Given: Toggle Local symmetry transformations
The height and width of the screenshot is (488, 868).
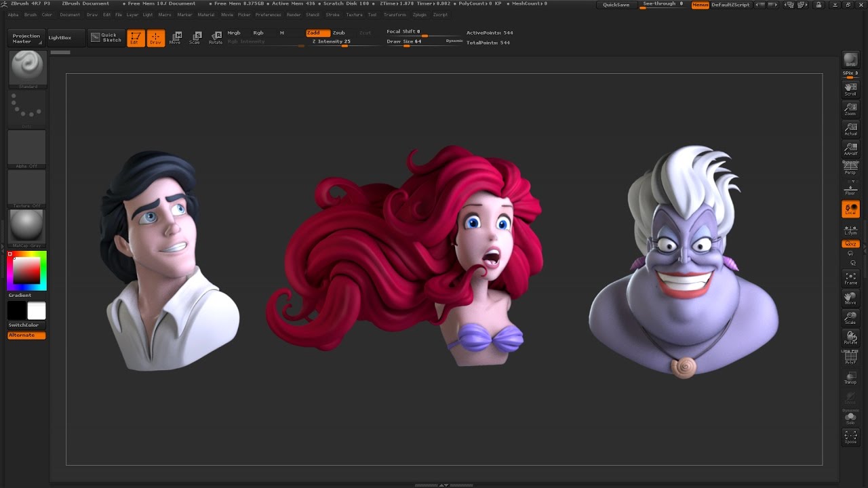Looking at the screenshot, I should point(850,209).
